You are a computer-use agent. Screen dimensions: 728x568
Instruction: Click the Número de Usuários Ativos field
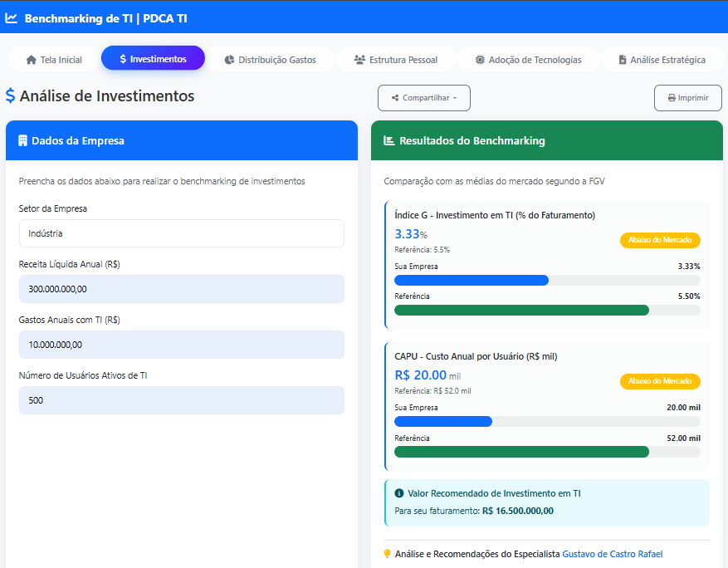pyautogui.click(x=182, y=400)
